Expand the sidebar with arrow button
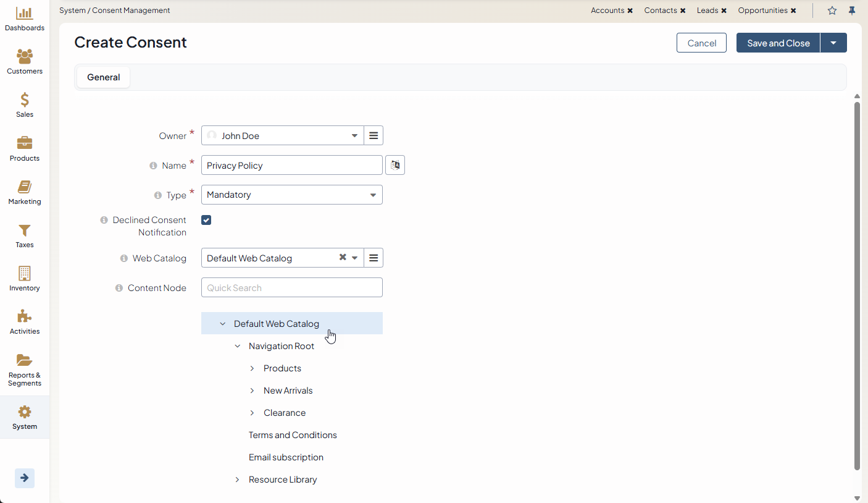This screenshot has height=503, width=868. (x=25, y=478)
